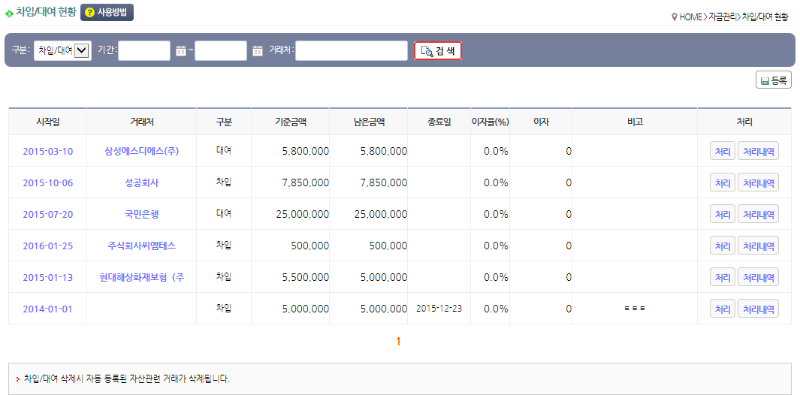Focus the period start date field
The image size is (800, 395).
(144, 51)
